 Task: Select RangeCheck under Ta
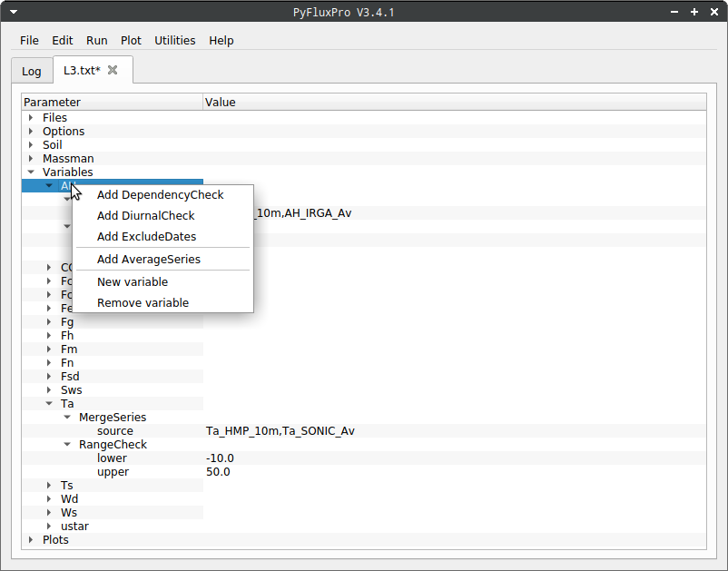point(113,444)
